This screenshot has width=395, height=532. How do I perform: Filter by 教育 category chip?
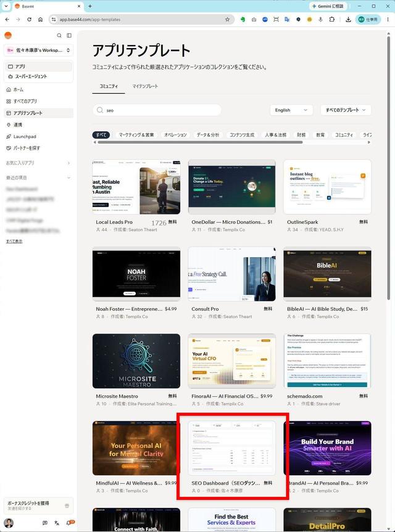click(320, 135)
